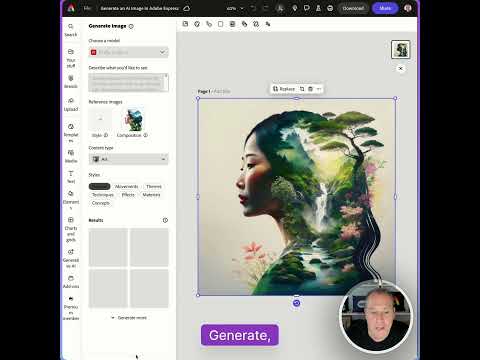
Task: Delete the selected image via trash icon
Action: click(x=310, y=89)
